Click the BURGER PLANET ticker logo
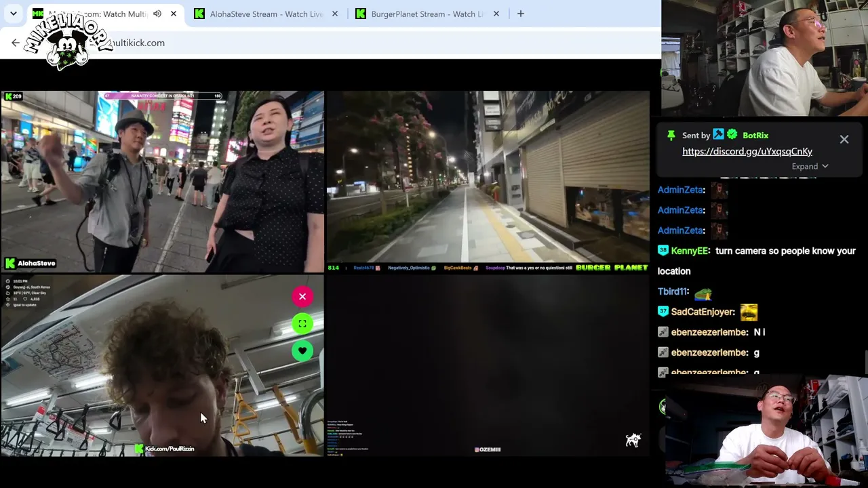 [612, 268]
